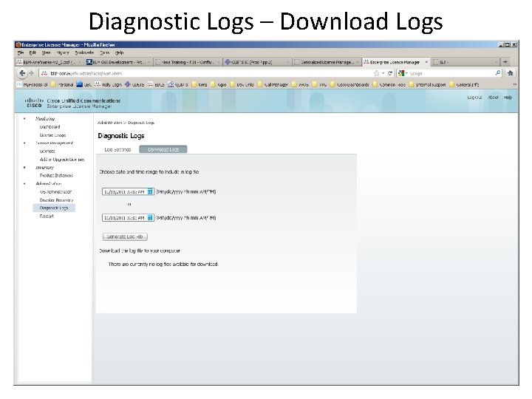Image resolution: width=532 pixels, height=399 pixels.
Task: Open the History menu
Action: [63, 52]
